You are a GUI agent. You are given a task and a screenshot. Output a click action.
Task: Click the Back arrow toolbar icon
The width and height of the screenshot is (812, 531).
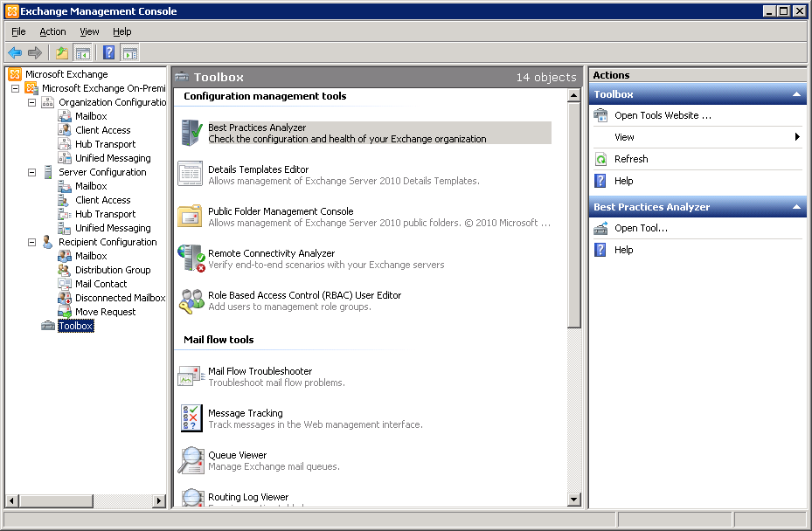pyautogui.click(x=15, y=52)
